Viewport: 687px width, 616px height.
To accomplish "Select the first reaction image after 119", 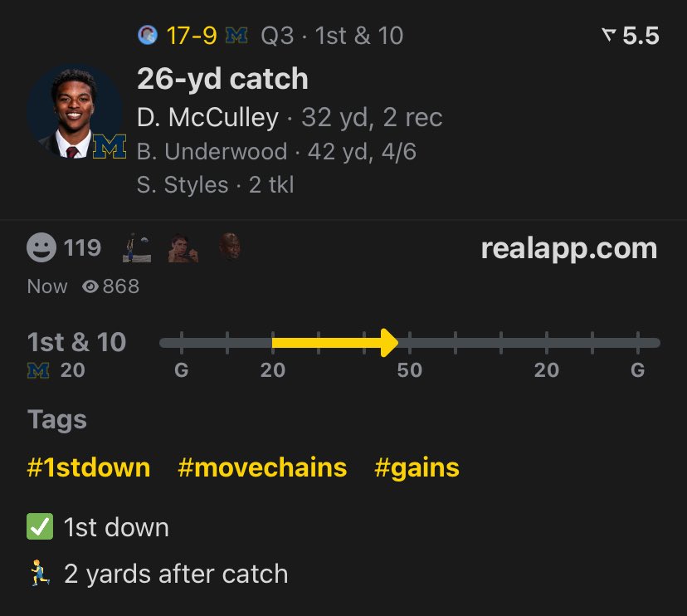I will tap(138, 247).
